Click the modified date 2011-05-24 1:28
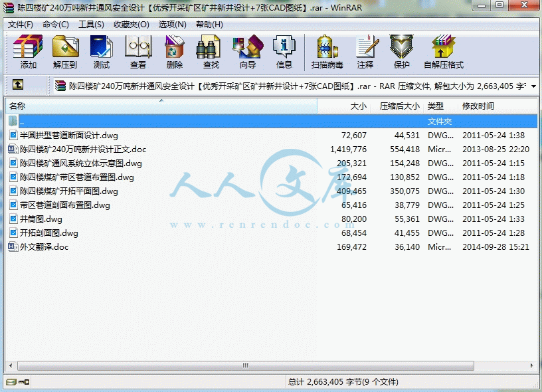This screenshot has width=542, height=392. 494,233
